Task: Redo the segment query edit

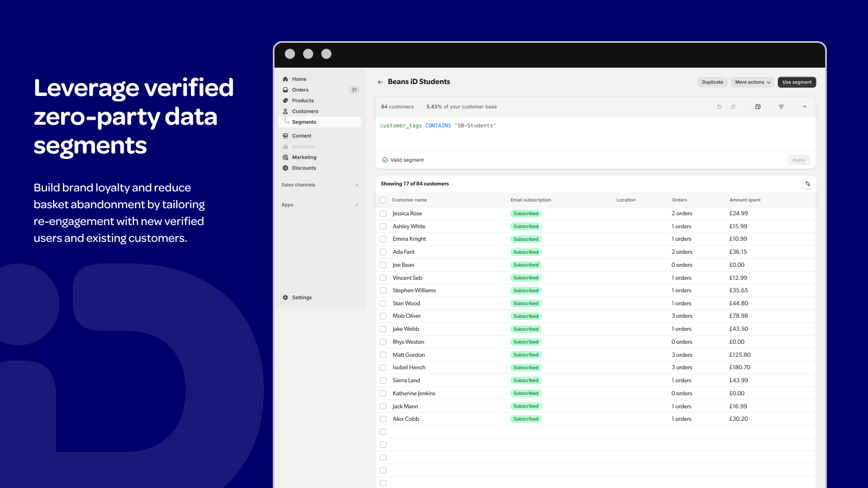Action: (x=733, y=107)
